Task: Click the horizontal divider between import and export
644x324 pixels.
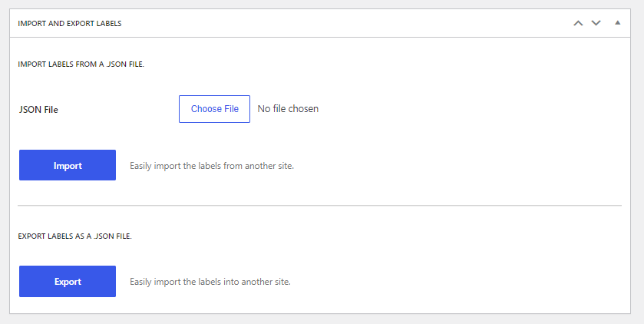Action: click(319, 205)
